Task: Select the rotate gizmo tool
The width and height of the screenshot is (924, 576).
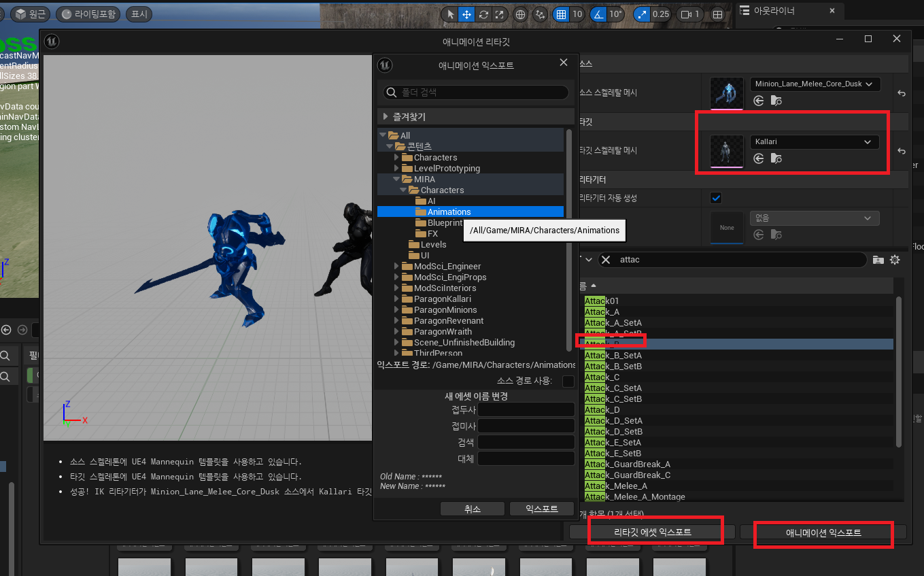Action: 483,14
